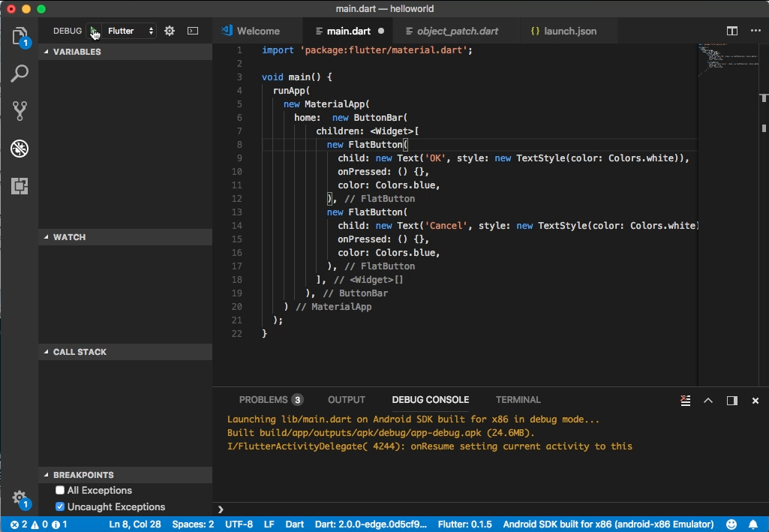This screenshot has width=769, height=532.
Task: Click the debug console input prompt
Action: [x=491, y=509]
